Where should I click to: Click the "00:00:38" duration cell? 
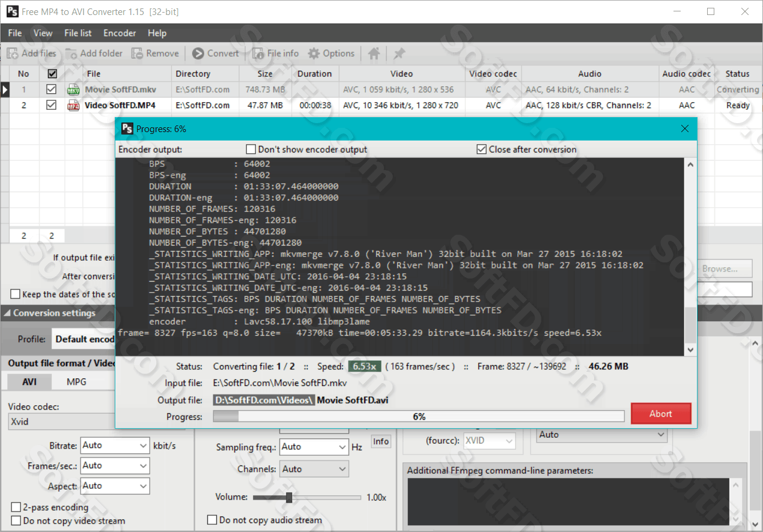[315, 106]
